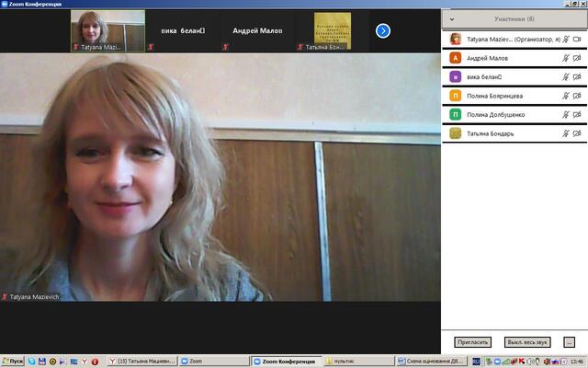Click orange A avatar of Андрей Малов
Screen dimensions: 588x368
tap(456, 58)
